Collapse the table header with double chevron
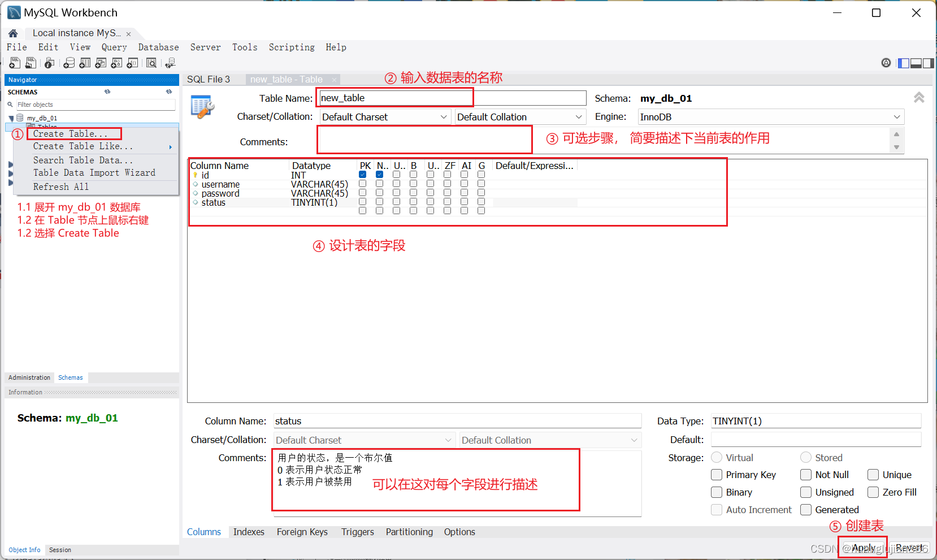The width and height of the screenshot is (937, 560). point(919,98)
